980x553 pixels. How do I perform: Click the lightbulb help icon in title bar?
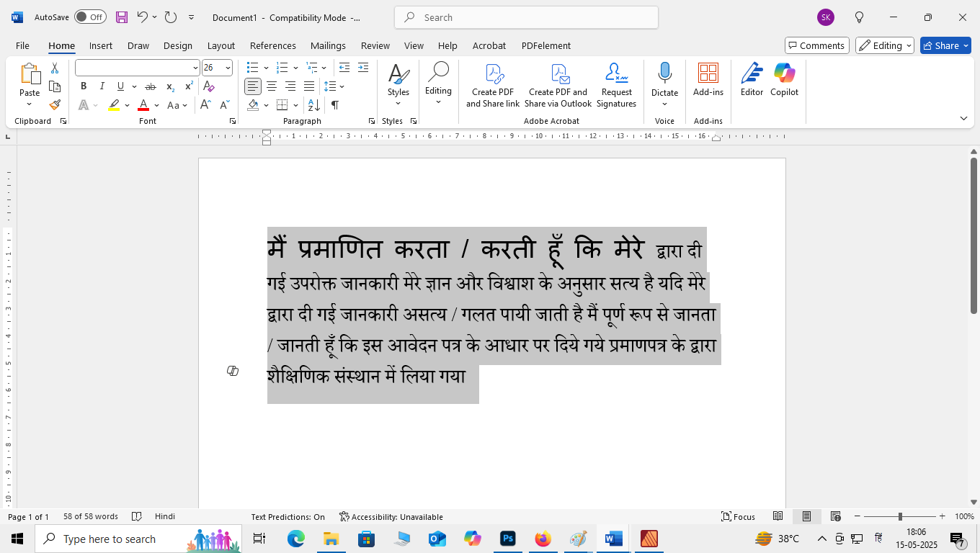(x=859, y=17)
